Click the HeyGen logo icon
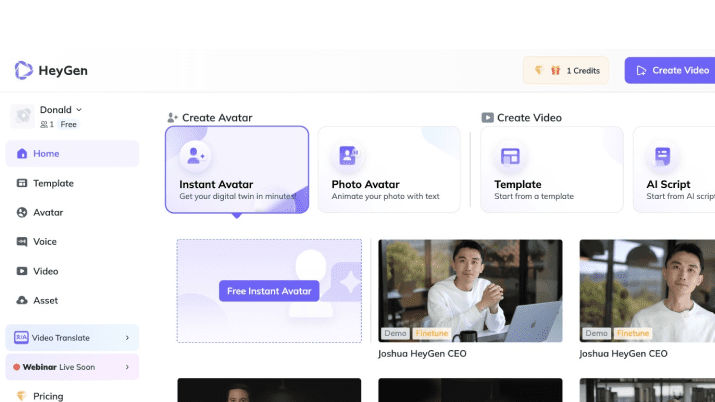This screenshot has width=715, height=402. pos(23,70)
